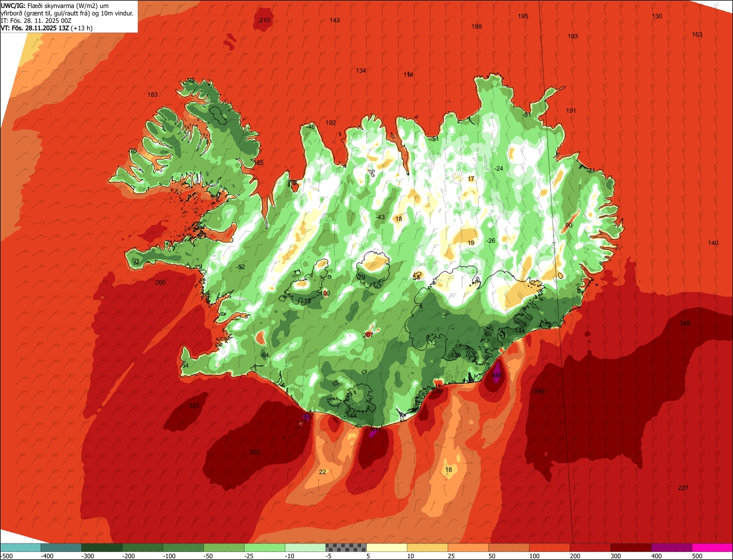
Task: Select the '185' value on the map
Action: [259, 163]
